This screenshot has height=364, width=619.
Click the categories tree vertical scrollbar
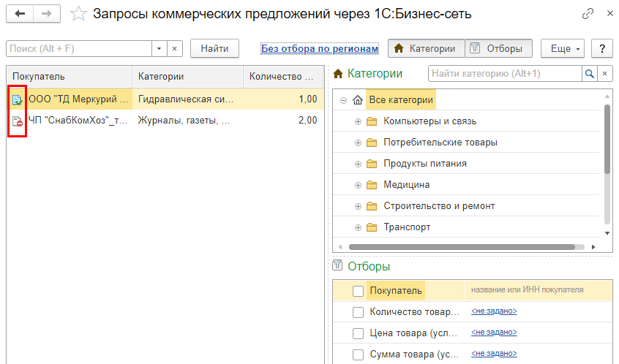tap(607, 139)
